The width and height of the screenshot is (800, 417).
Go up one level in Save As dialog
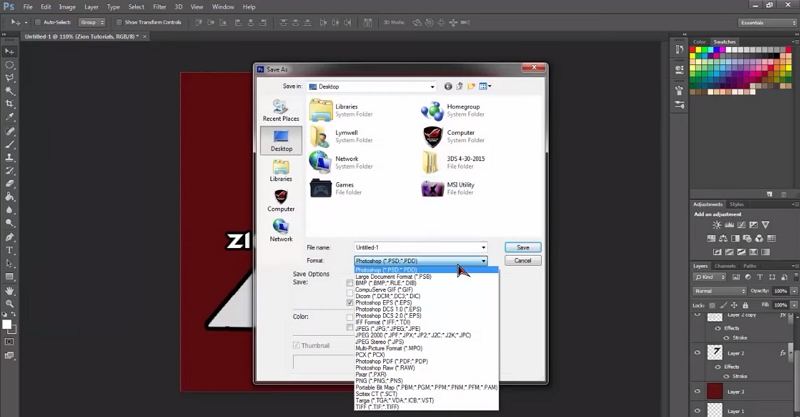coord(459,86)
